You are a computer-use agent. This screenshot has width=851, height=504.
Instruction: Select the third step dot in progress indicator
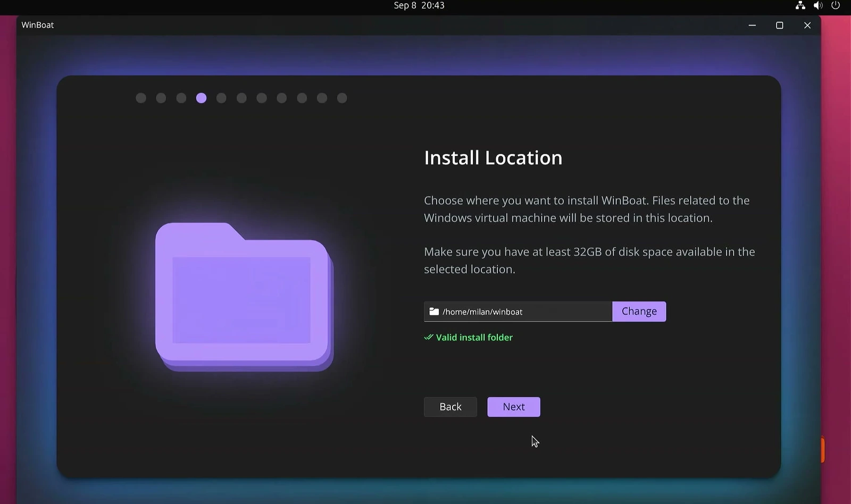pyautogui.click(x=181, y=98)
